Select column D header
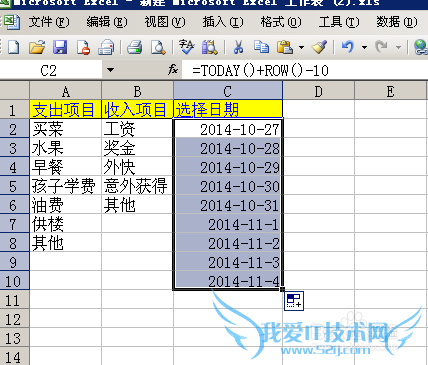The image size is (428, 365). (x=319, y=91)
